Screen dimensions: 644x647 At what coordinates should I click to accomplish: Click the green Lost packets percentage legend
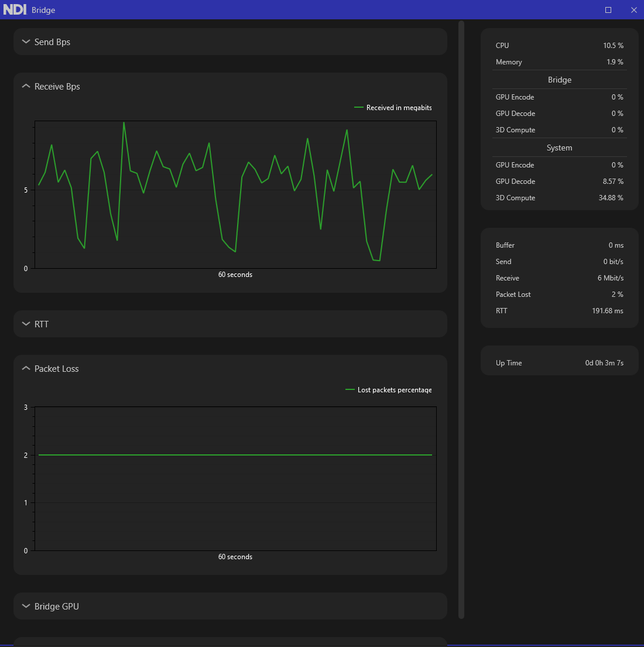pos(389,390)
